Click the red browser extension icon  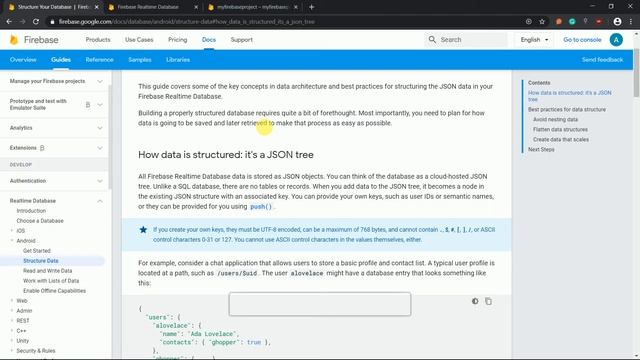(x=599, y=21)
